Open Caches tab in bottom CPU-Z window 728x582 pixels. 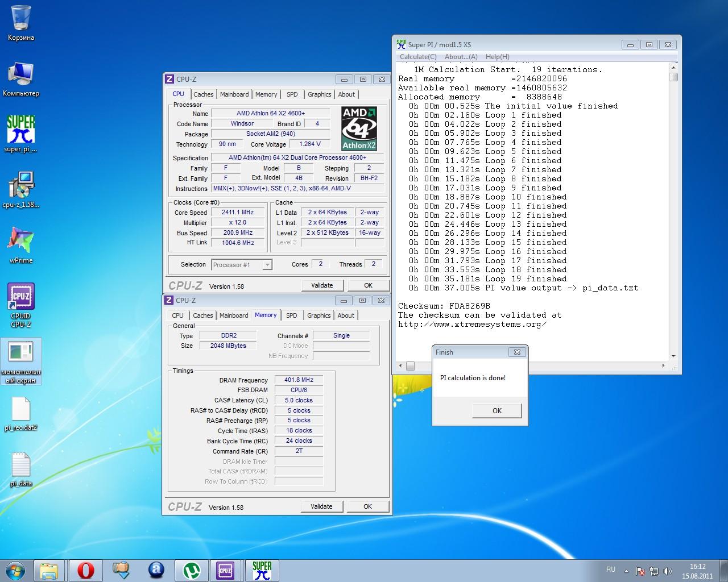[202, 315]
